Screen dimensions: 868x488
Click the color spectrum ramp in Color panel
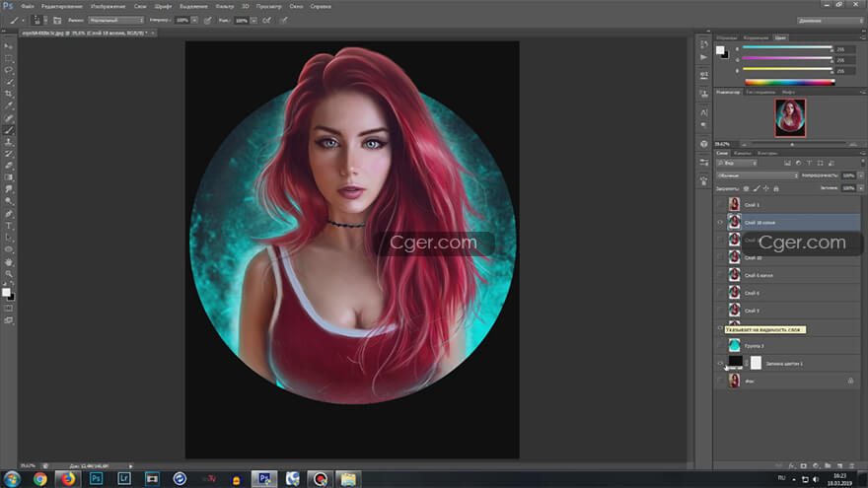[x=789, y=83]
